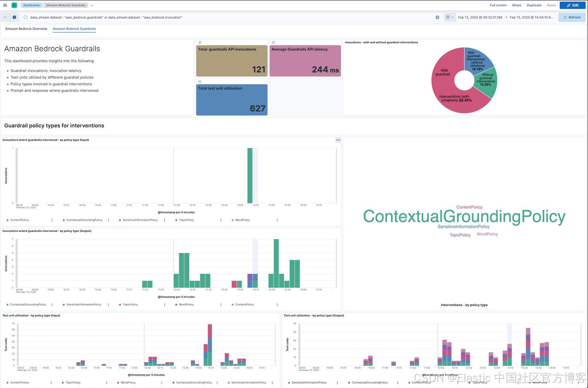This screenshot has height=388, width=588.
Task: Toggle SensitiveInformationPolicy series in Output interventions legend
Action: tap(84, 305)
